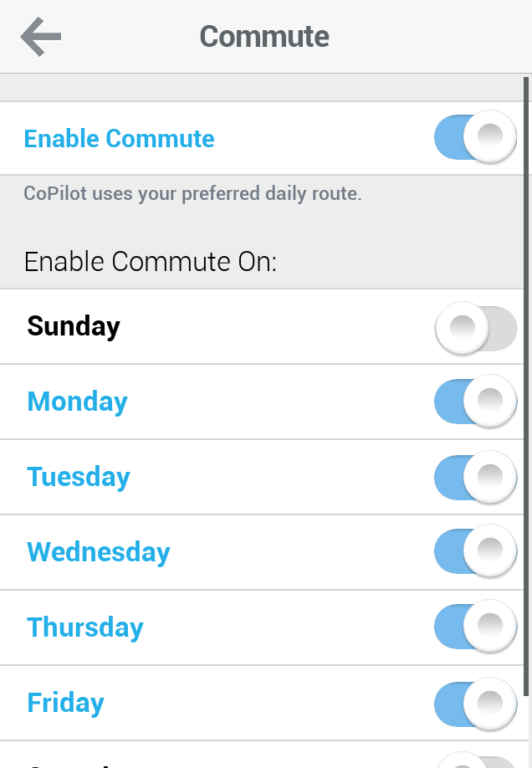The width and height of the screenshot is (532, 768).
Task: Click the Commute page title
Action: pyautogui.click(x=264, y=37)
